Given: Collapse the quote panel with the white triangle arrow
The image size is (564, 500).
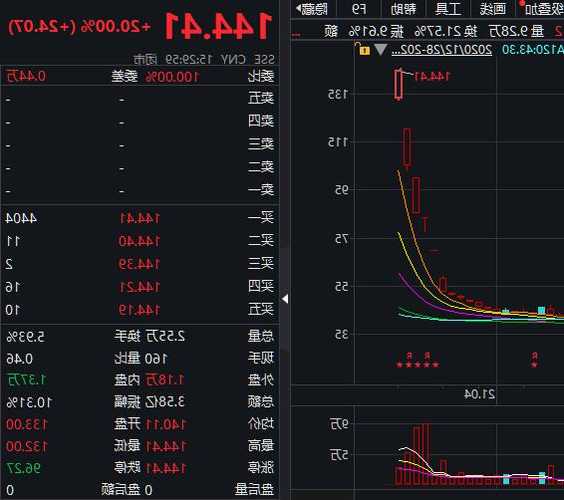Looking at the screenshot, I should point(285,299).
